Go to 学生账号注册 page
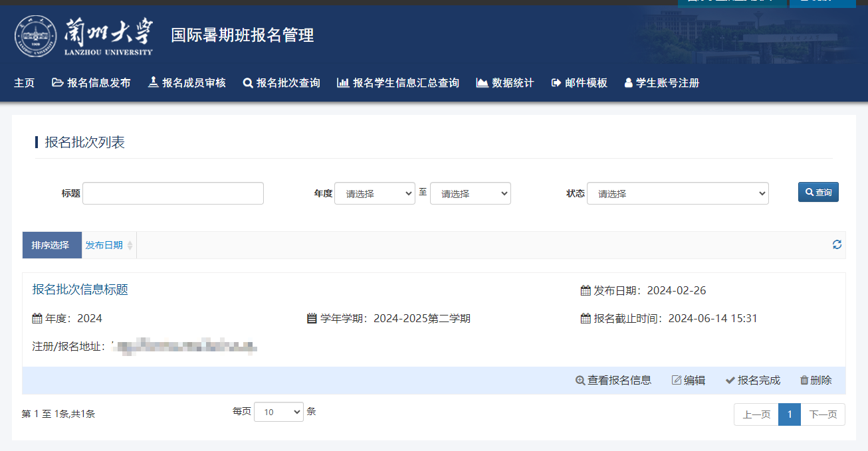868x451 pixels. pos(661,83)
